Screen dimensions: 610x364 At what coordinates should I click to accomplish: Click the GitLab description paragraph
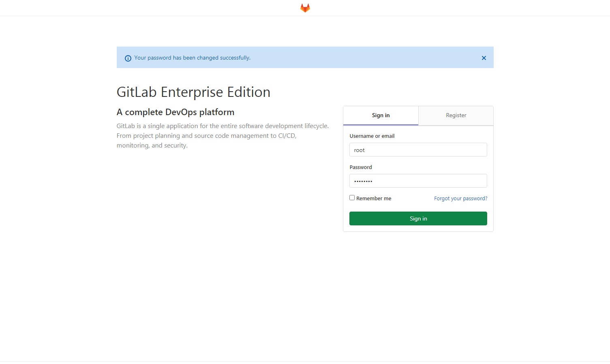click(x=222, y=136)
